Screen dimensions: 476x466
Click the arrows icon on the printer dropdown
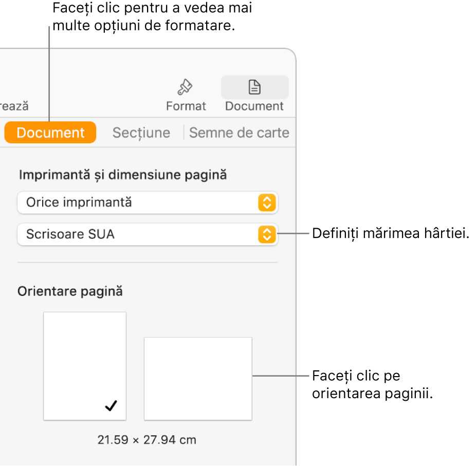(x=267, y=202)
